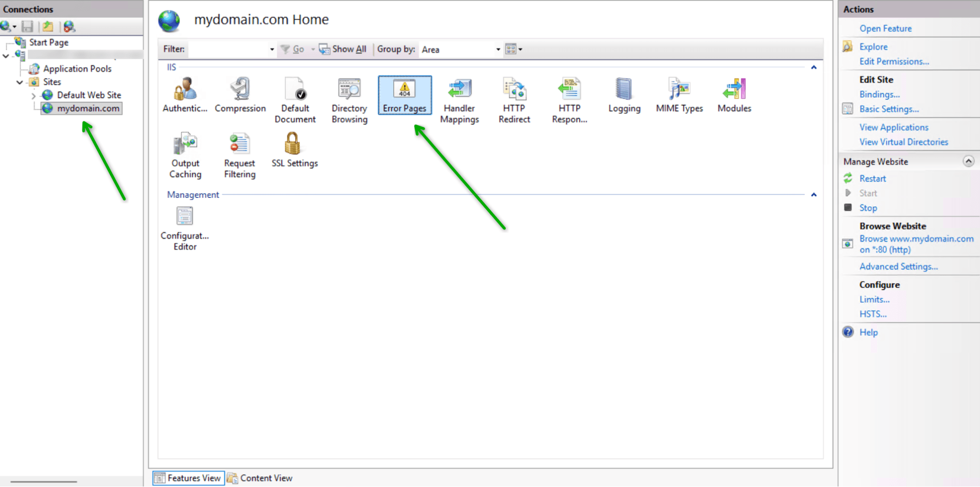Click the Help icon in Actions pane
This screenshot has height=487, width=980.
848,332
